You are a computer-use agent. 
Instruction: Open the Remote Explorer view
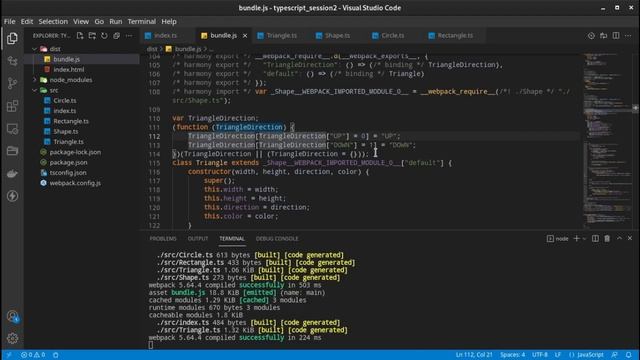tap(12, 129)
